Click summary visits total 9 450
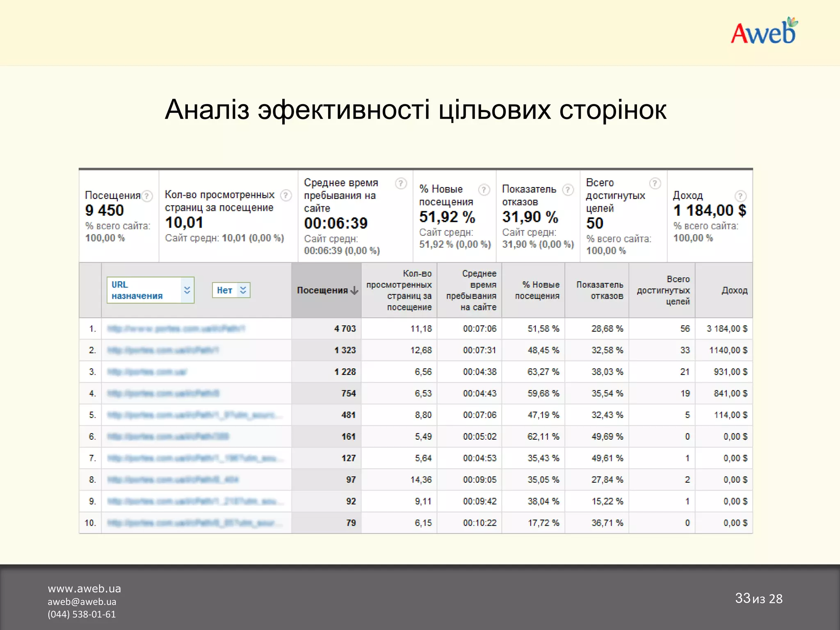The height and width of the screenshot is (630, 840). click(104, 210)
